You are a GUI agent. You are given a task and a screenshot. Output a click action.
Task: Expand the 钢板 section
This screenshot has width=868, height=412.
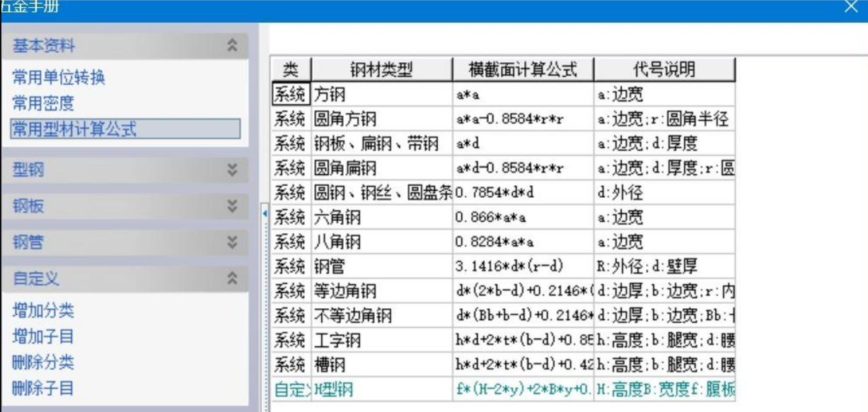click(231, 206)
